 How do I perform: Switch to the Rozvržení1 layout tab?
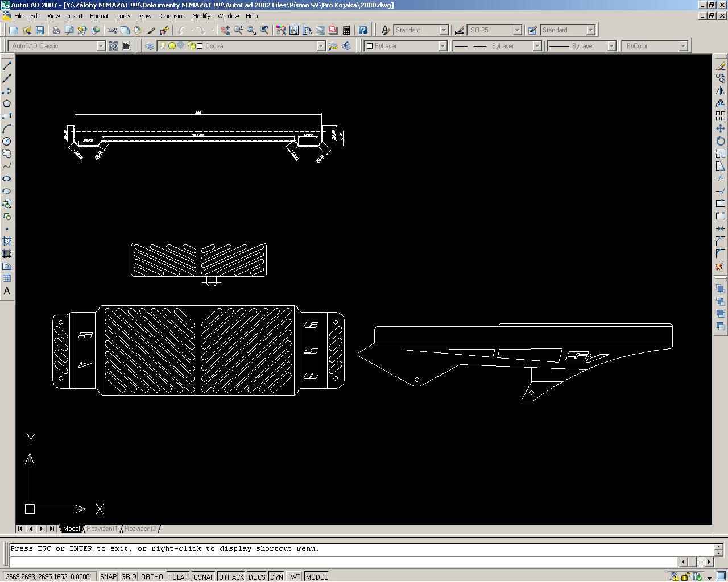[102, 529]
